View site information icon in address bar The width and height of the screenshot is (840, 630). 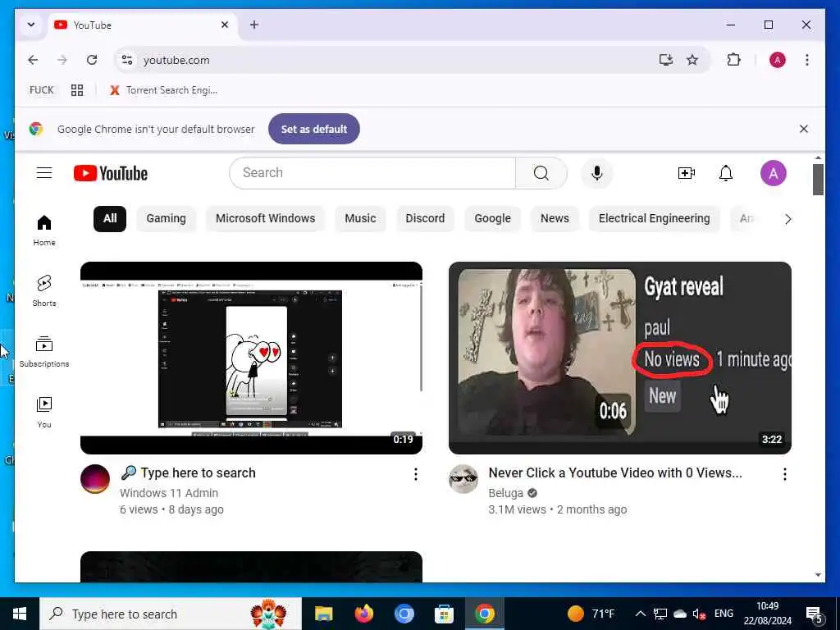click(x=127, y=60)
